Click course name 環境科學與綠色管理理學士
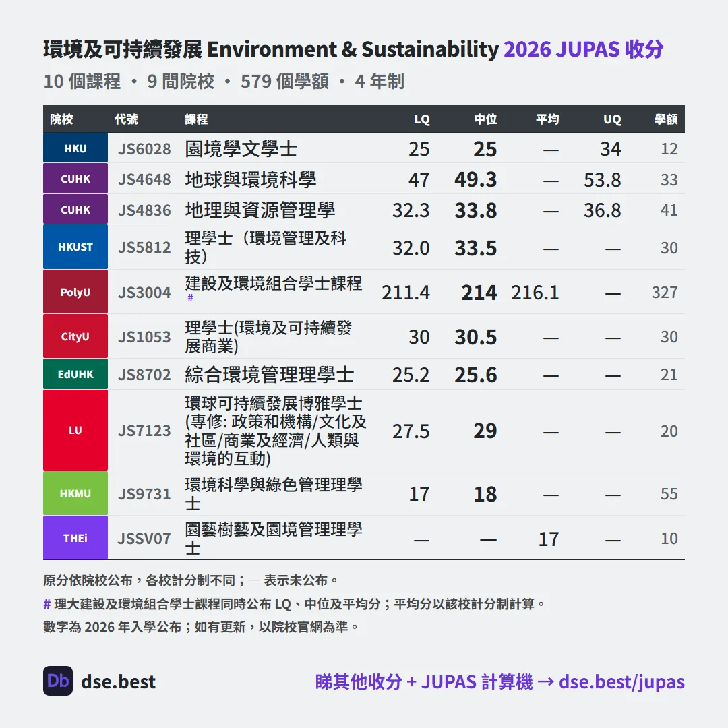Viewport: 728px width, 728px height. [x=274, y=494]
